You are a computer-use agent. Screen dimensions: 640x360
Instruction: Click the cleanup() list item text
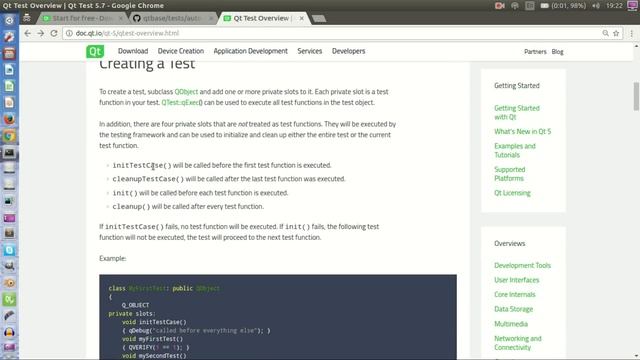(188, 207)
